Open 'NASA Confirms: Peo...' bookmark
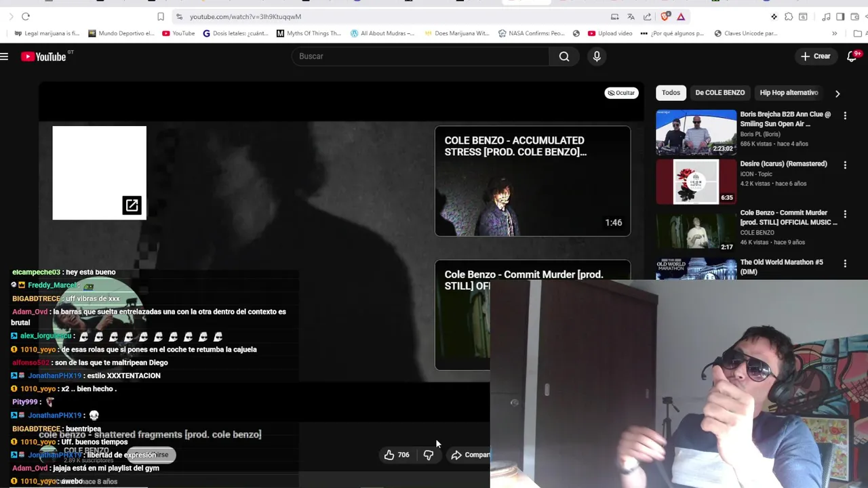This screenshot has height=488, width=868. [531, 33]
